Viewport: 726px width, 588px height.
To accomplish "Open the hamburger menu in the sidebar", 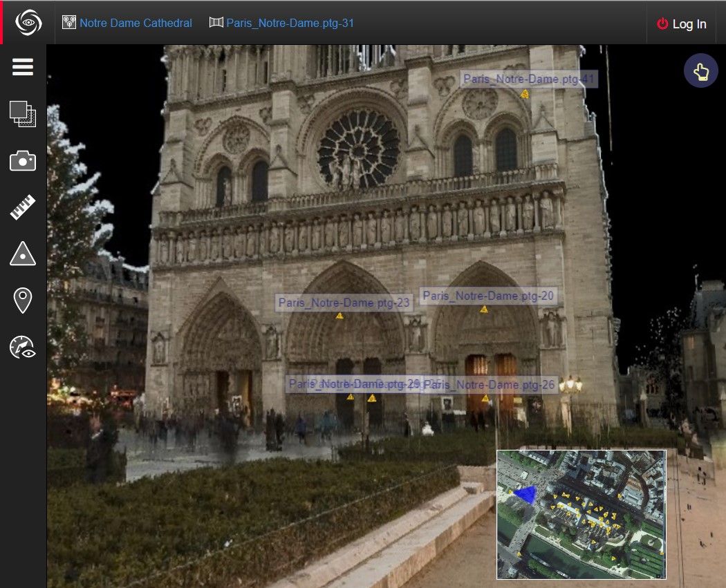I will (x=23, y=67).
